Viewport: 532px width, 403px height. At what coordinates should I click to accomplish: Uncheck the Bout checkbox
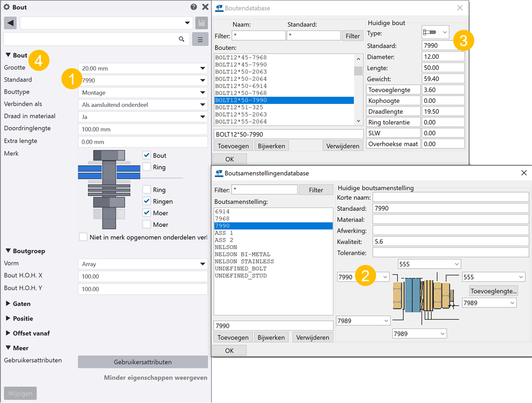(147, 155)
